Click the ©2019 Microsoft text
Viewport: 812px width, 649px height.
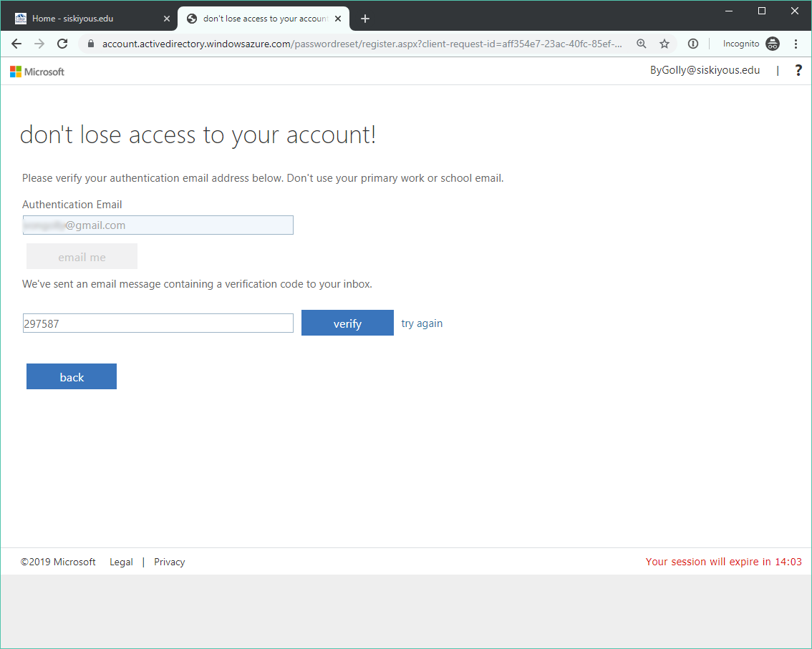(x=58, y=562)
